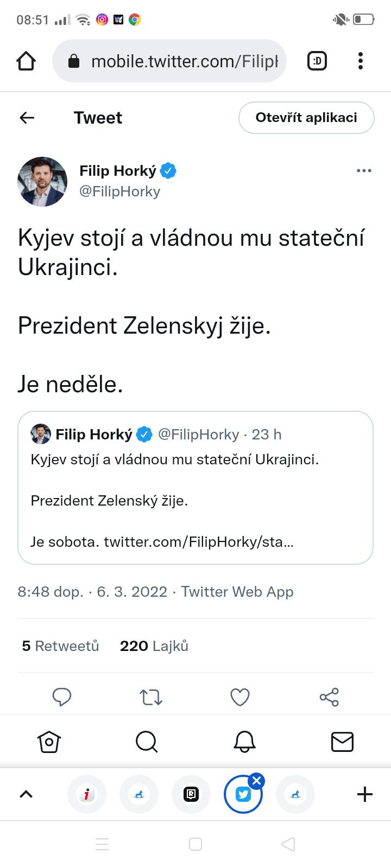Go back with the Tweet back arrow
This screenshot has height=868, width=391.
[27, 118]
